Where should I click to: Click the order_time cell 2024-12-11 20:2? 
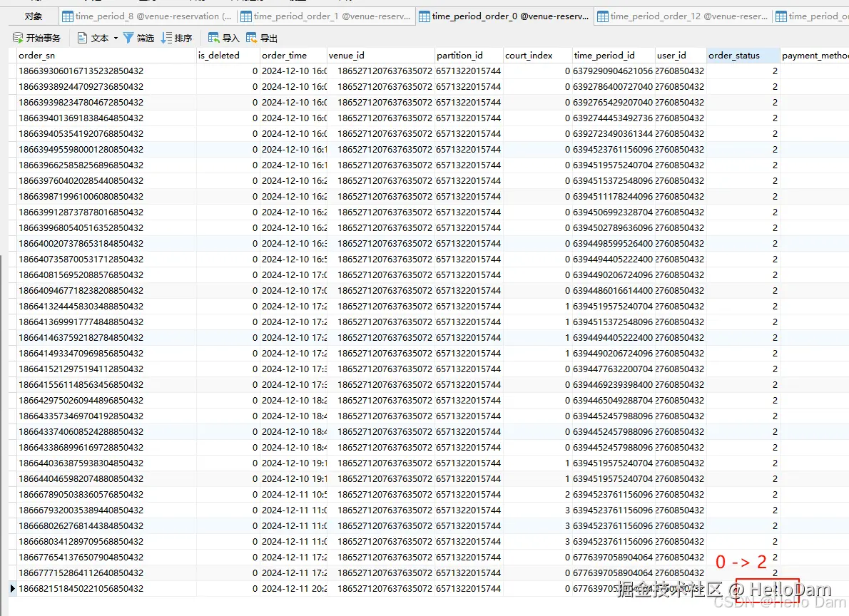[x=294, y=589]
